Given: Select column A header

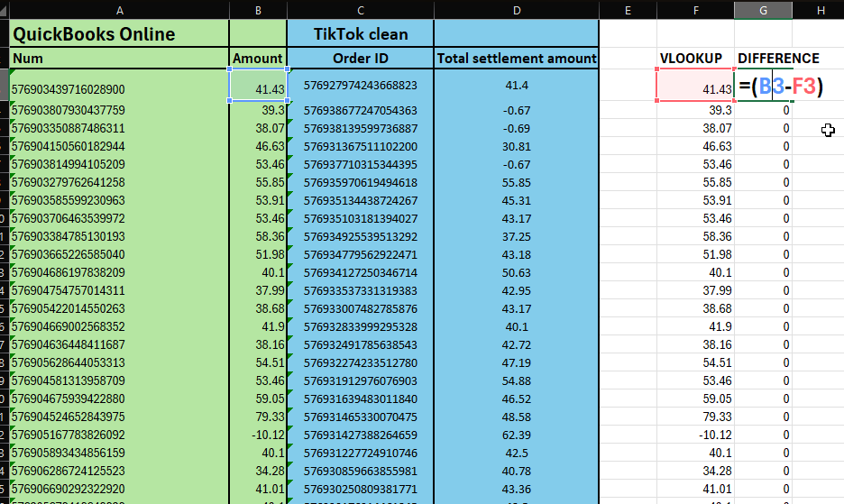Looking at the screenshot, I should [x=119, y=9].
